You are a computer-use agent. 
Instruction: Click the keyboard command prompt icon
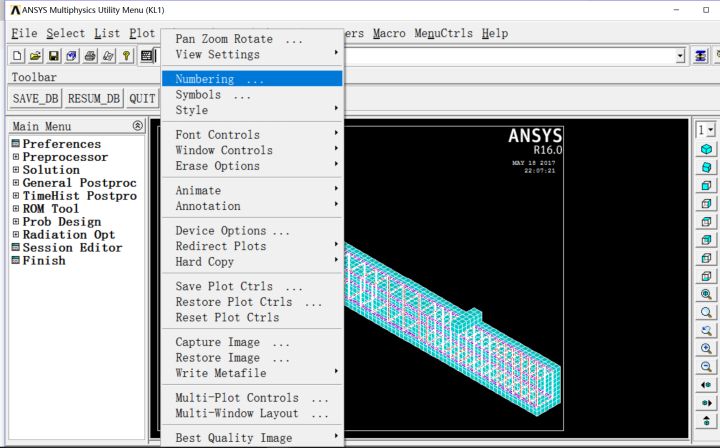pyautogui.click(x=146, y=56)
